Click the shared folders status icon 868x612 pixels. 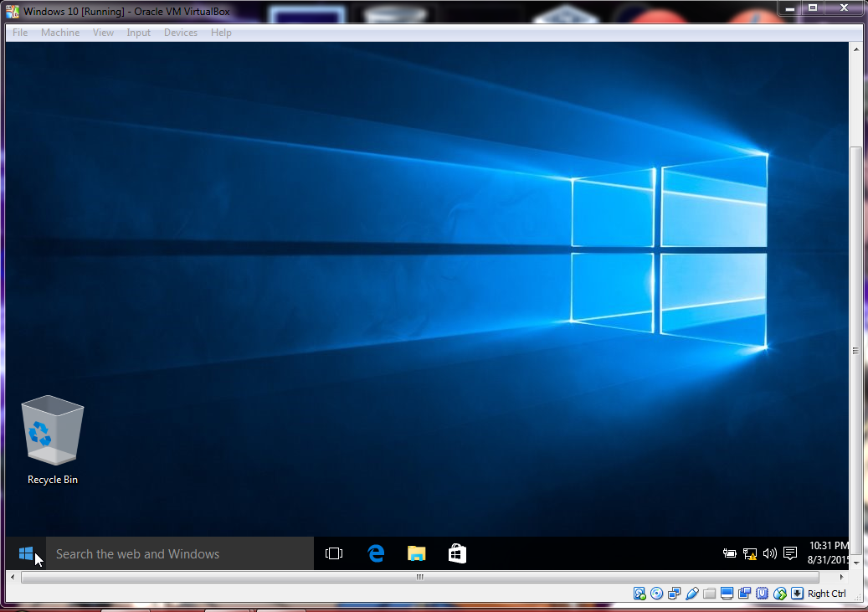pos(709,594)
